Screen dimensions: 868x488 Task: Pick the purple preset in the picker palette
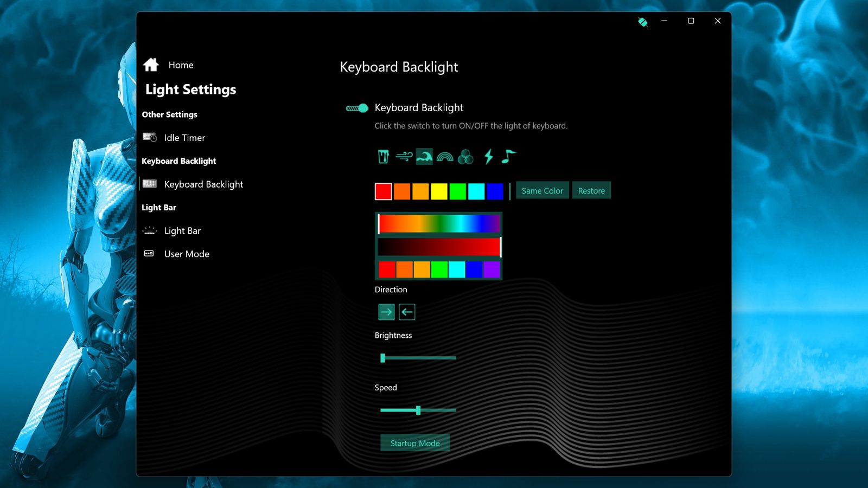tap(492, 269)
